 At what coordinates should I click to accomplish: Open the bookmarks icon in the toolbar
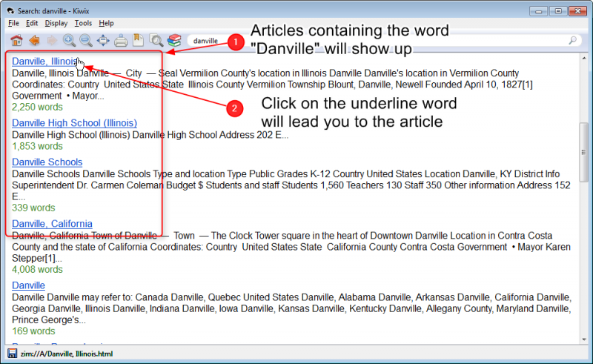[138, 40]
